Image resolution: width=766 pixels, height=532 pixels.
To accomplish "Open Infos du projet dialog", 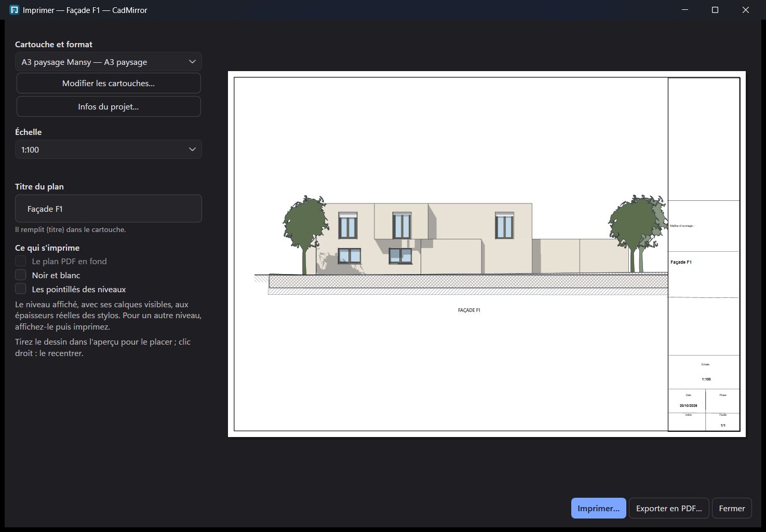I will click(x=109, y=106).
